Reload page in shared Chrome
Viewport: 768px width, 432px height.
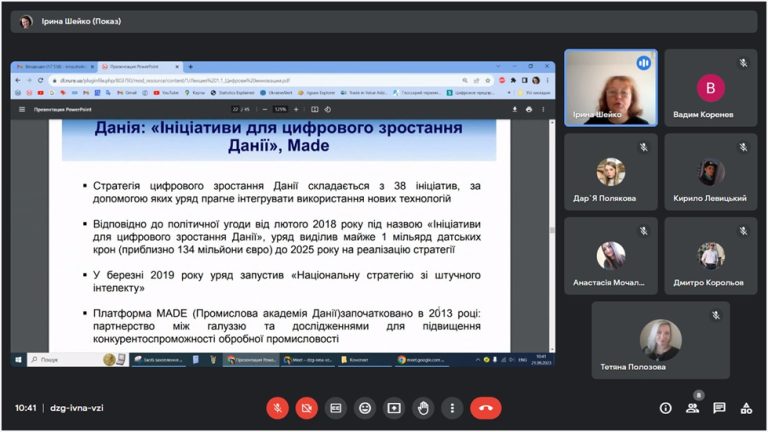pos(41,80)
